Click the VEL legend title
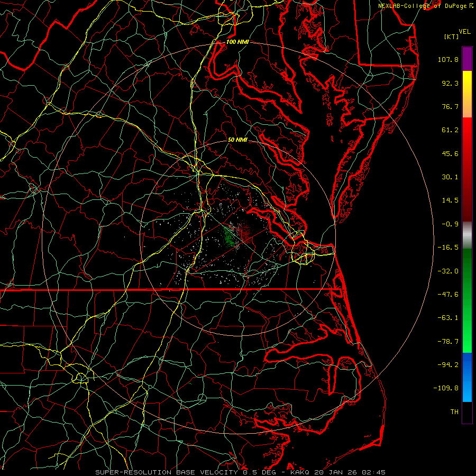This screenshot has width=476, height=476. click(464, 32)
